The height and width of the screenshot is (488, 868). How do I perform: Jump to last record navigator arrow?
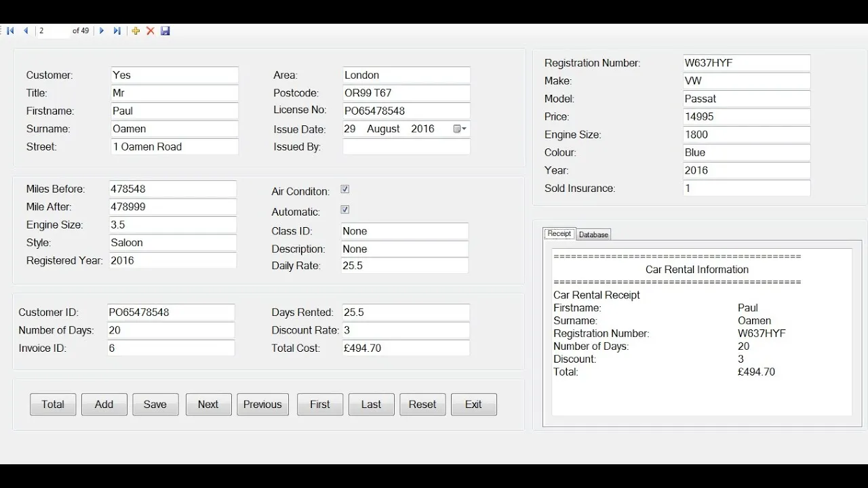117,30
